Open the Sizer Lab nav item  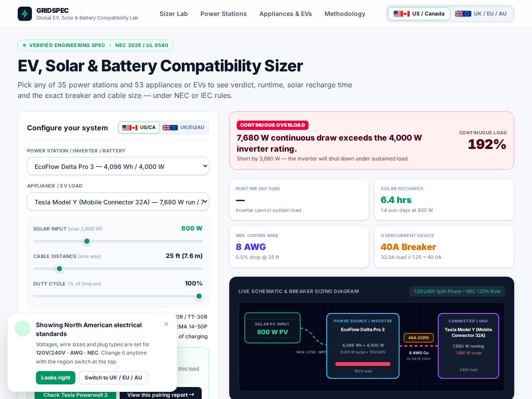[174, 14]
